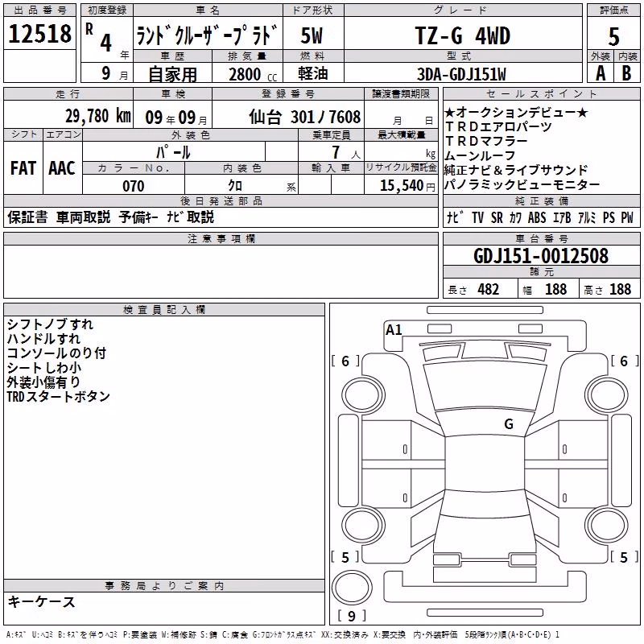Click the G windshield mark on diagram
This screenshot has width=644, height=644.
509,424
